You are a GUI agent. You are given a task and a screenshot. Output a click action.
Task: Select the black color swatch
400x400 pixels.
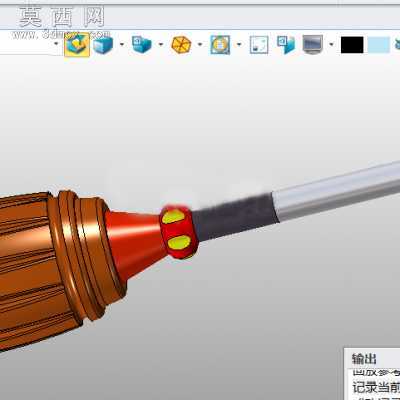point(352,45)
